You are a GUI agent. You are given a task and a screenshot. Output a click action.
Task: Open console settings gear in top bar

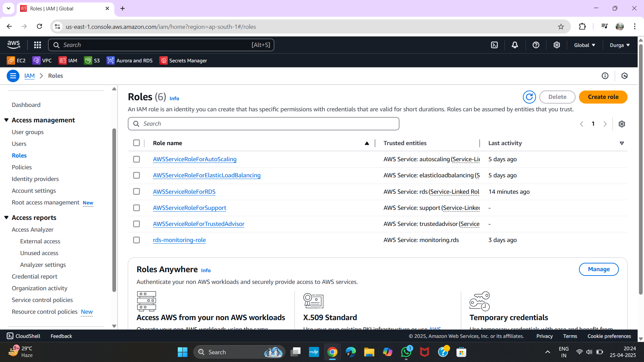[x=557, y=45]
